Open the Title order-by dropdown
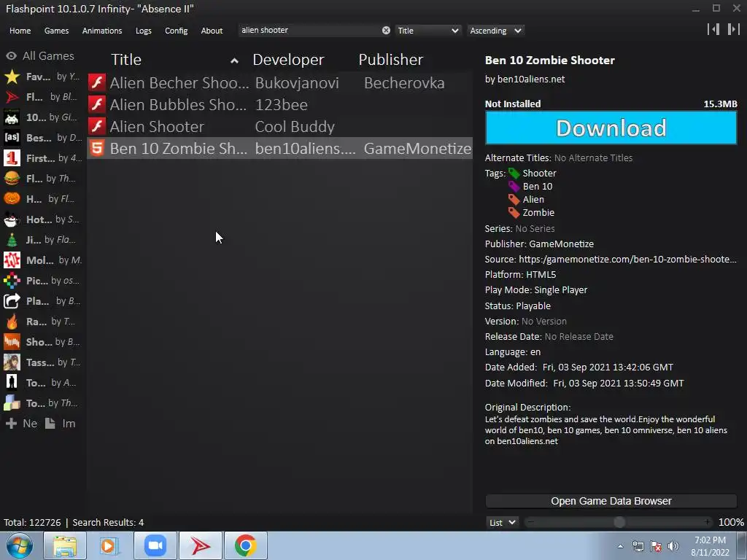The width and height of the screenshot is (747, 560). coord(428,31)
